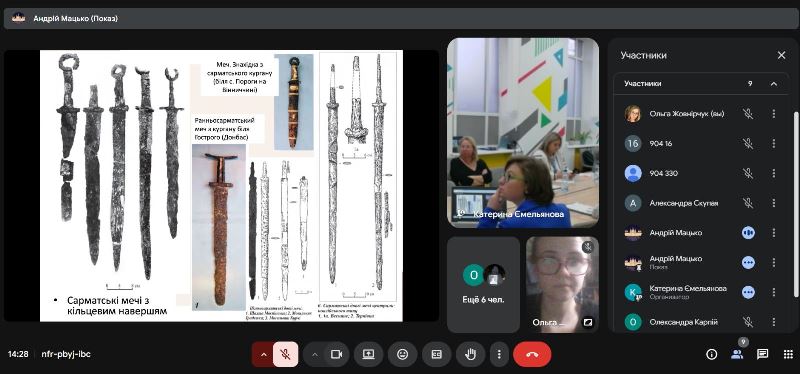Open emoji reactions button
Image resolution: width=800 pixels, height=374 pixels.
point(403,354)
